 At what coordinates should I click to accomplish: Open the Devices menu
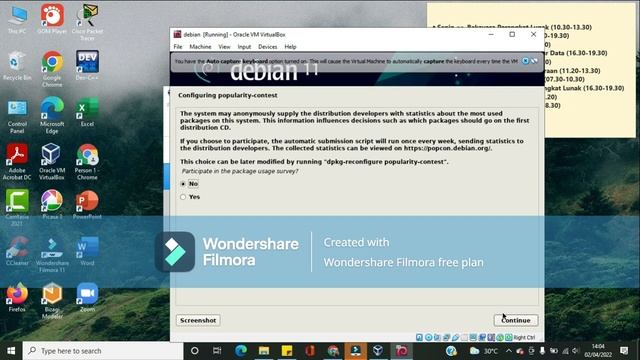click(268, 47)
